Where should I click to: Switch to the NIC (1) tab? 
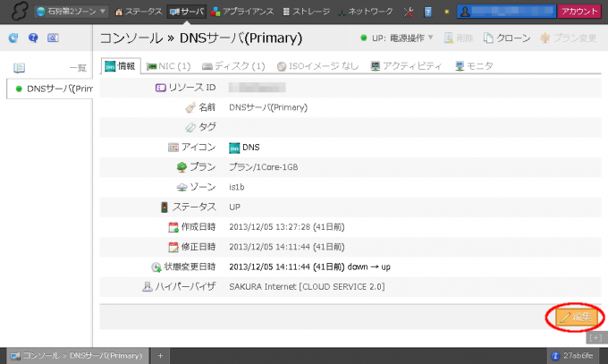click(x=168, y=66)
